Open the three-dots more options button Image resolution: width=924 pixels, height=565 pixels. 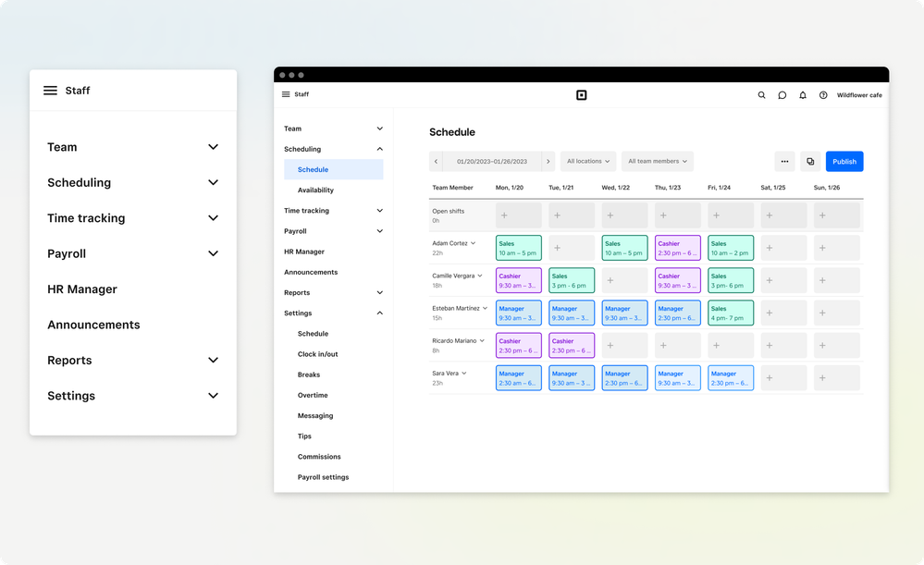[x=784, y=161]
